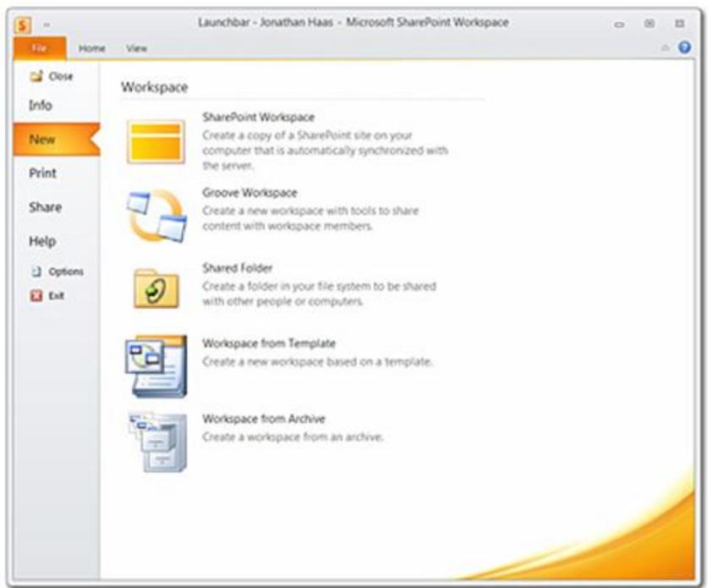Select the SharePoint Workspace title text
Viewport: 708px width, 588px height.
pyautogui.click(x=258, y=118)
